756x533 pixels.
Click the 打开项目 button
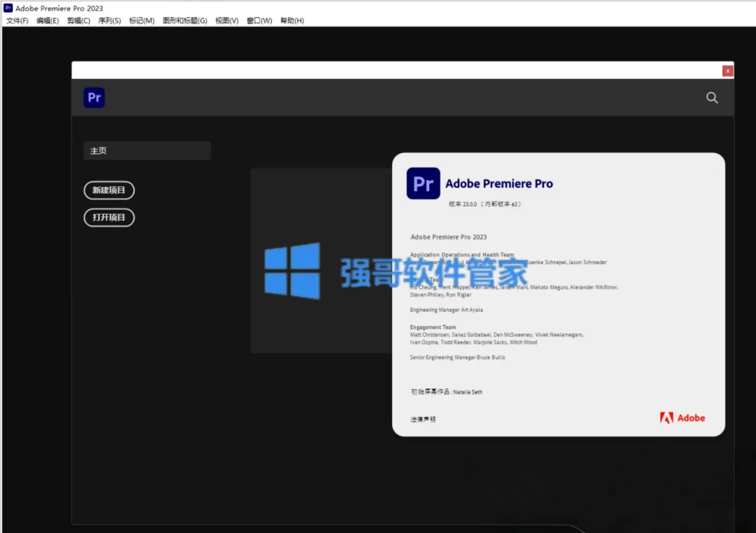tap(109, 217)
